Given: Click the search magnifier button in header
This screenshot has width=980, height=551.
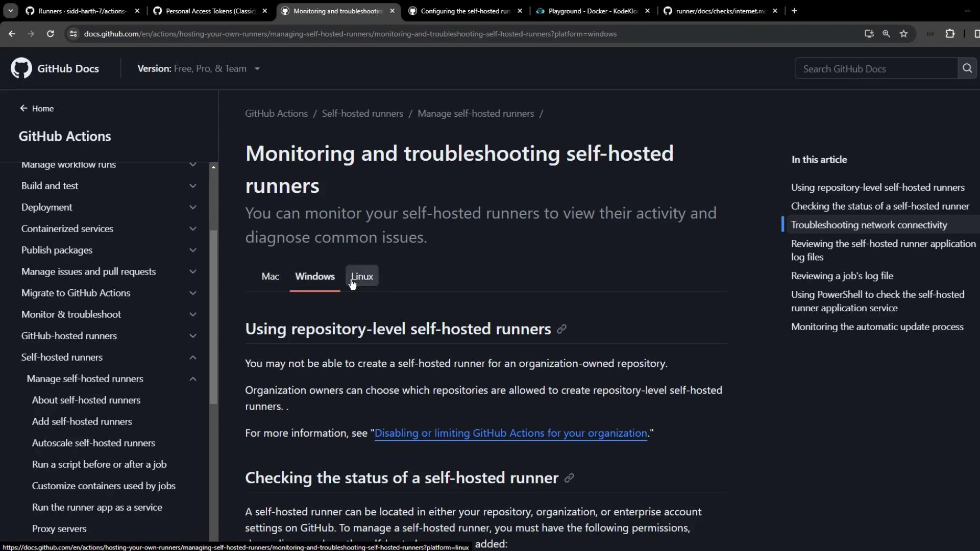Looking at the screenshot, I should point(967,68).
